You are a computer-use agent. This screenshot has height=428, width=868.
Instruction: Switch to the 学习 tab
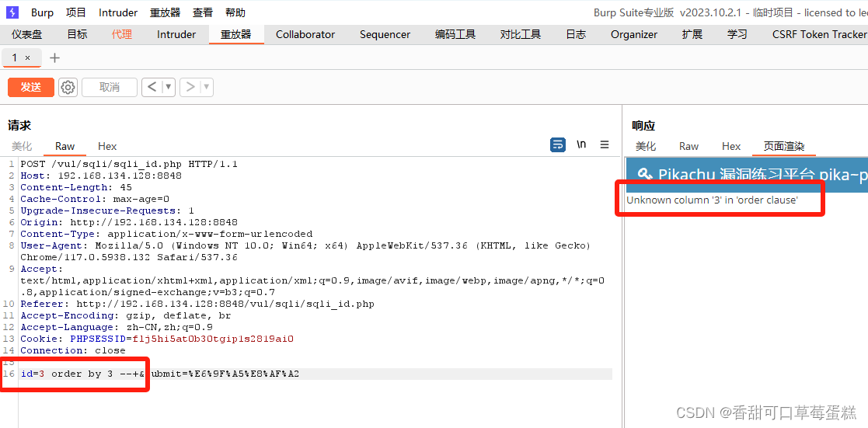click(x=737, y=34)
